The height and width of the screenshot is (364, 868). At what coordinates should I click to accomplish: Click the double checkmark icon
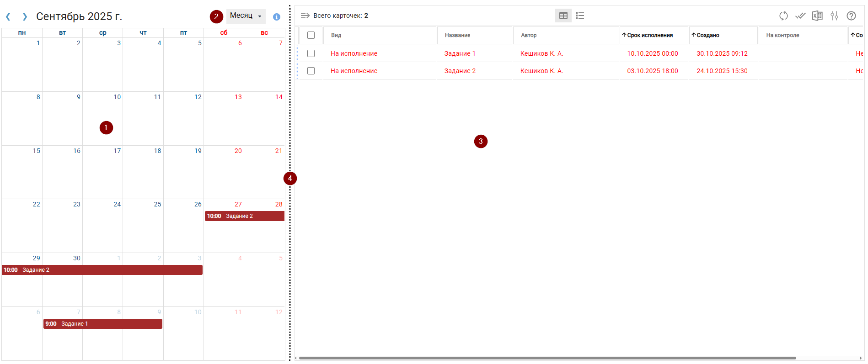[x=800, y=16]
